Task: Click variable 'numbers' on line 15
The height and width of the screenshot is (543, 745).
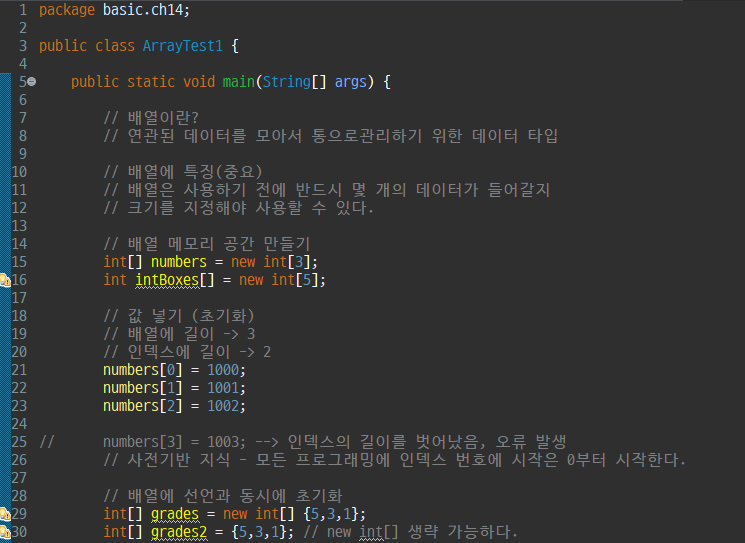Action: (179, 262)
